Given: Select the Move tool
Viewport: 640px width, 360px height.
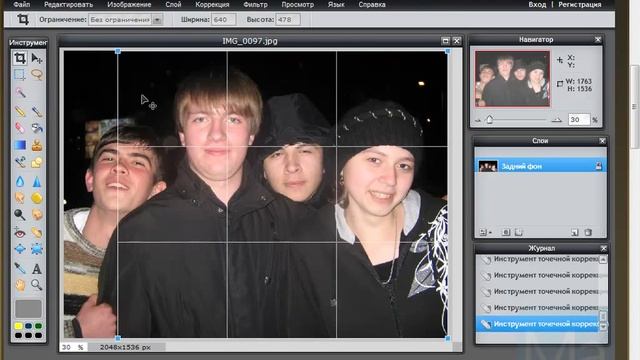Looking at the screenshot, I should pos(37,58).
